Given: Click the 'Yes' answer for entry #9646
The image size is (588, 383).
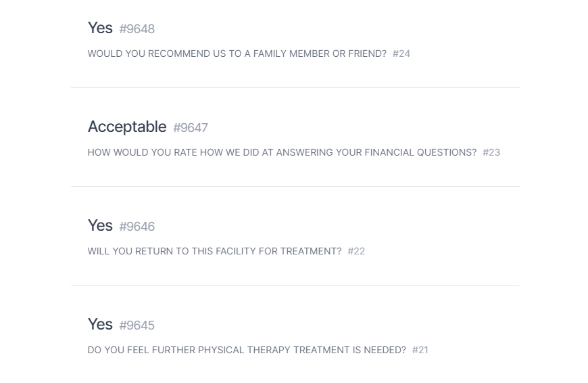Looking at the screenshot, I should point(100,225).
